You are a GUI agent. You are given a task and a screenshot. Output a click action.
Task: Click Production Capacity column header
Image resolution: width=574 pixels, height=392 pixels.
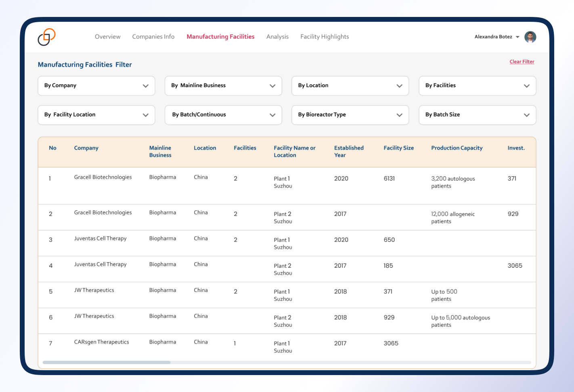[x=457, y=148]
